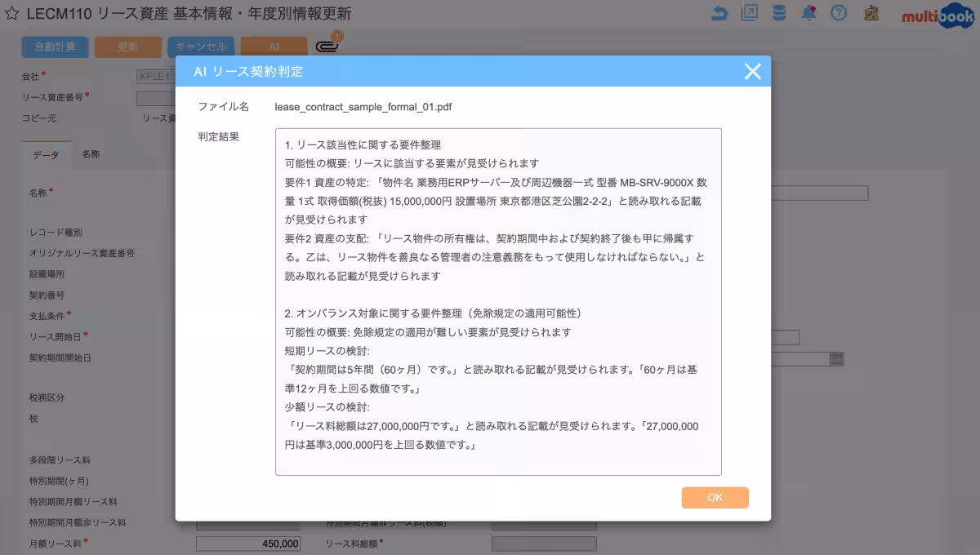Click the multibook logo
This screenshot has width=980, height=555.
[936, 16]
